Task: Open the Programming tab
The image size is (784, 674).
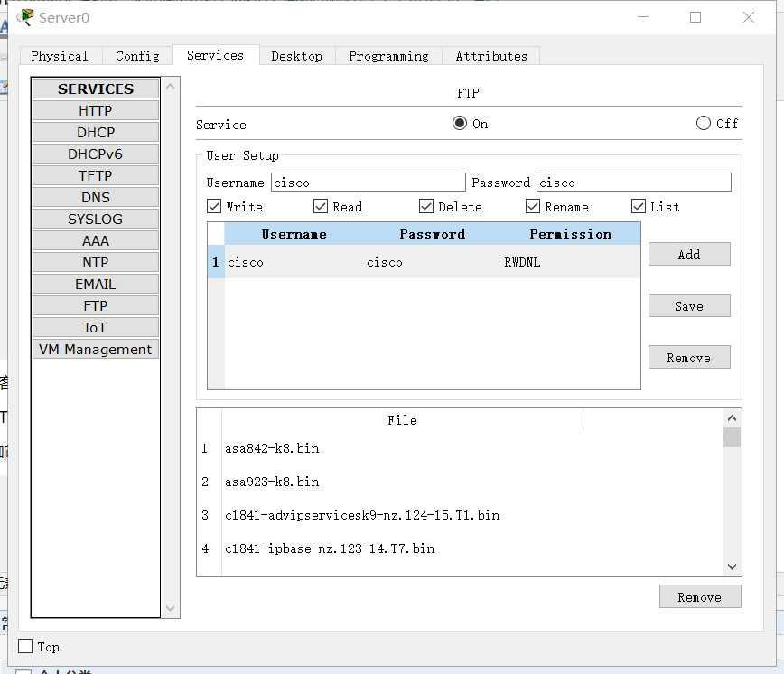Action: pyautogui.click(x=388, y=56)
